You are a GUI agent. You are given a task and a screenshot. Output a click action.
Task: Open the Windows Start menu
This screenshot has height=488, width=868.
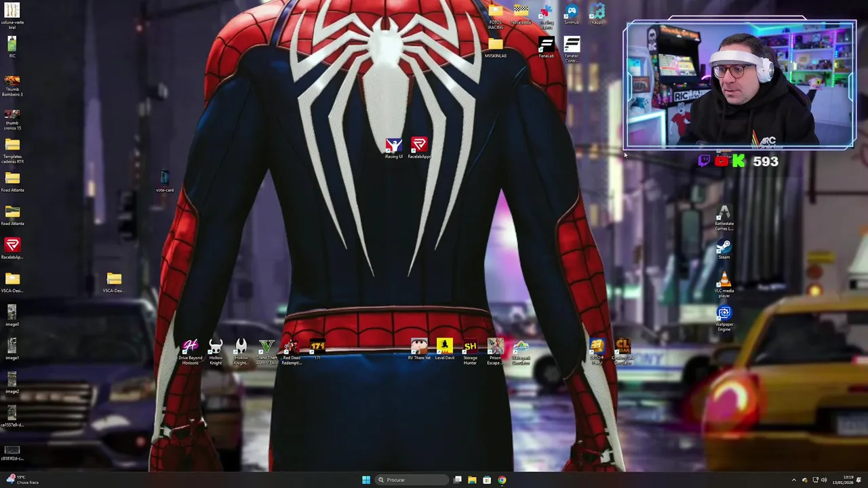[366, 480]
